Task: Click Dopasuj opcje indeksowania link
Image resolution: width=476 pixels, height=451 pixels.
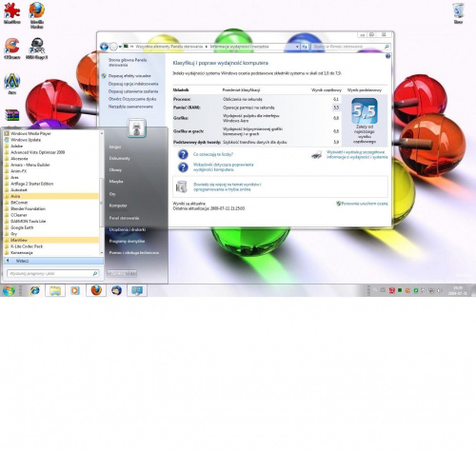Action: point(133,84)
